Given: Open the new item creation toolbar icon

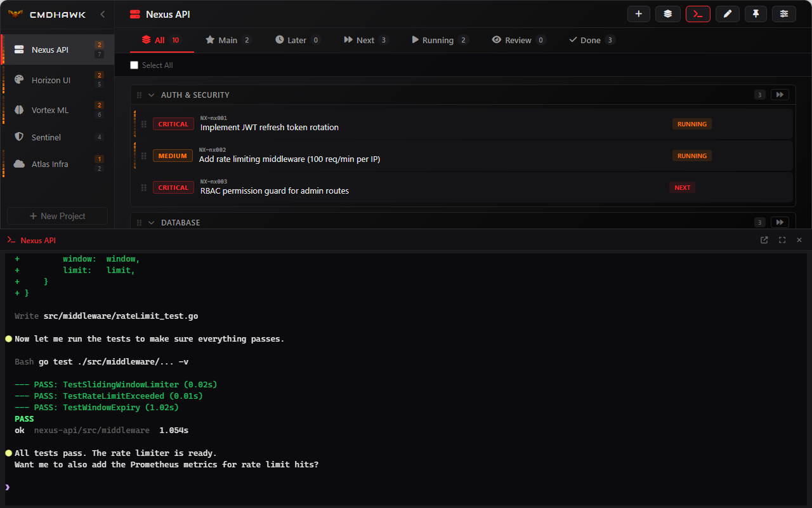Looking at the screenshot, I should (x=639, y=13).
